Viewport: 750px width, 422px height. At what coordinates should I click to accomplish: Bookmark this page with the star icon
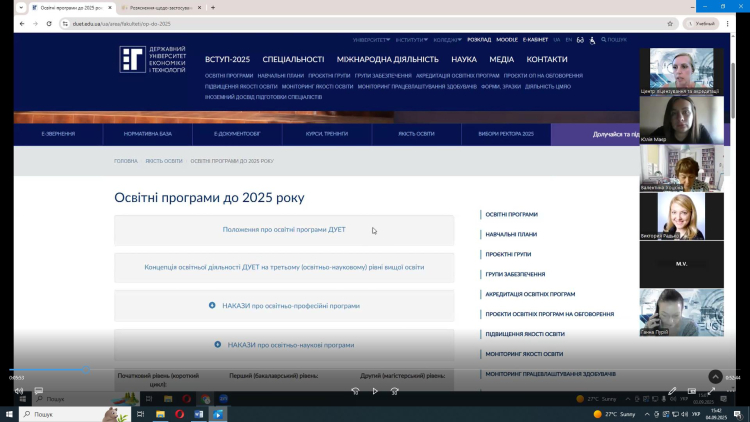670,23
